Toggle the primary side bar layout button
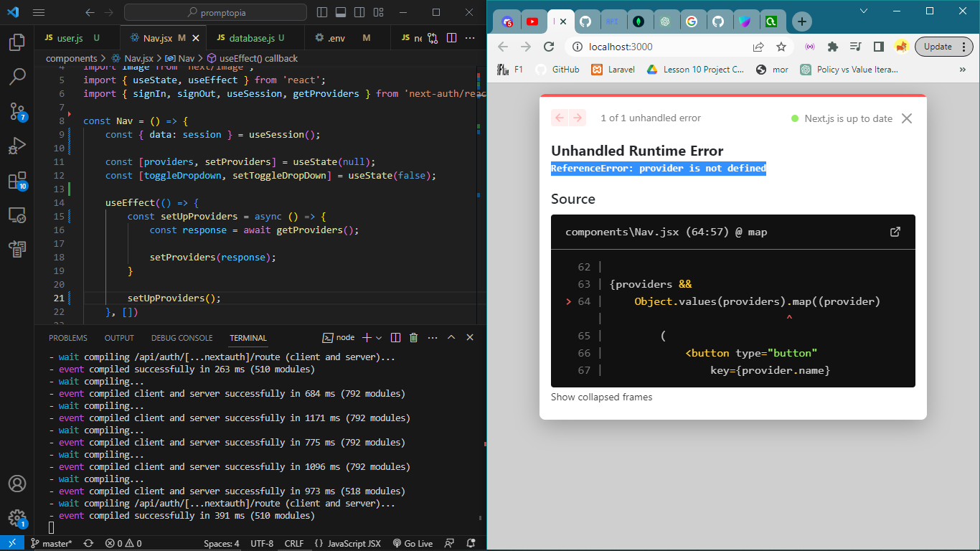Viewport: 980px width, 551px height. coord(321,12)
